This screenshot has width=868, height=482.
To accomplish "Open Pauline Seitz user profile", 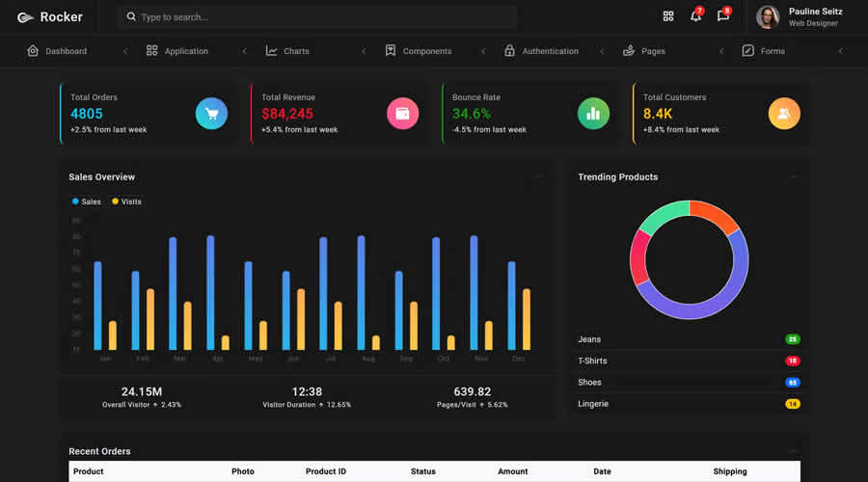I will (x=800, y=17).
